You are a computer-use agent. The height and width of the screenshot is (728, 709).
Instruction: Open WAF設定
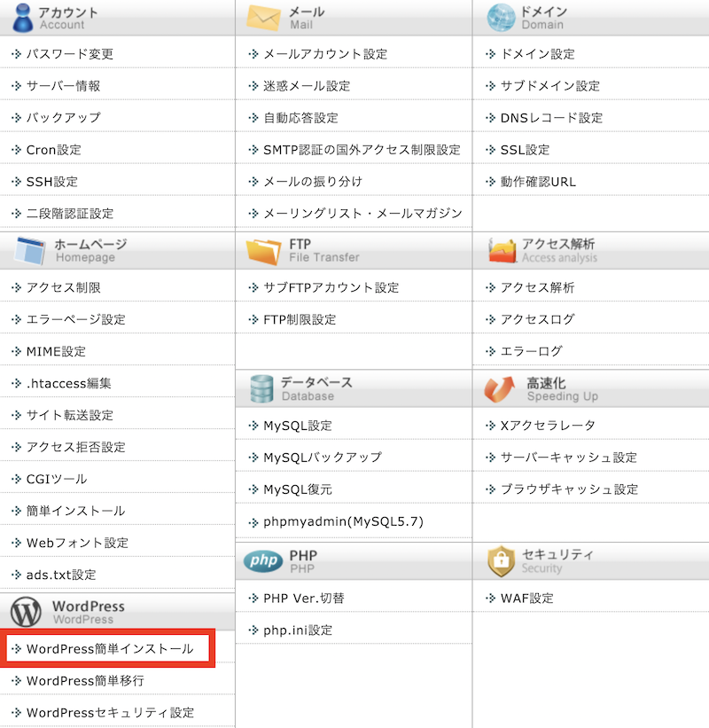[527, 598]
